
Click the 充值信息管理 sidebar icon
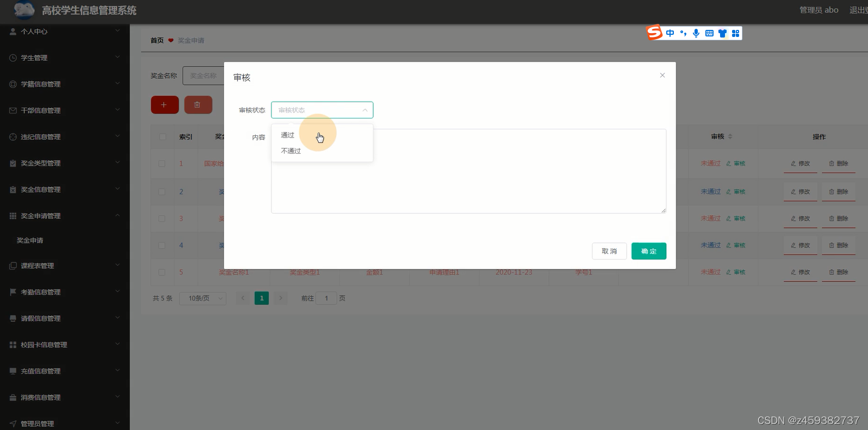(13, 371)
